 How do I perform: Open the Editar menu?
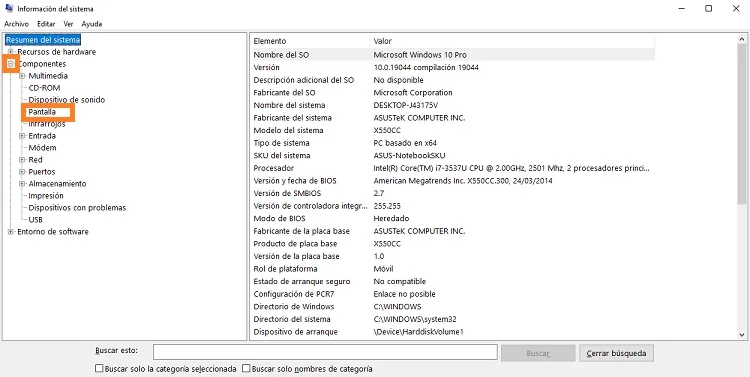[46, 24]
